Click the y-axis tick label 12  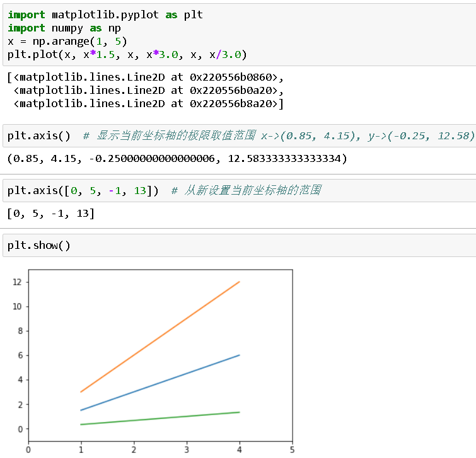(x=17, y=282)
